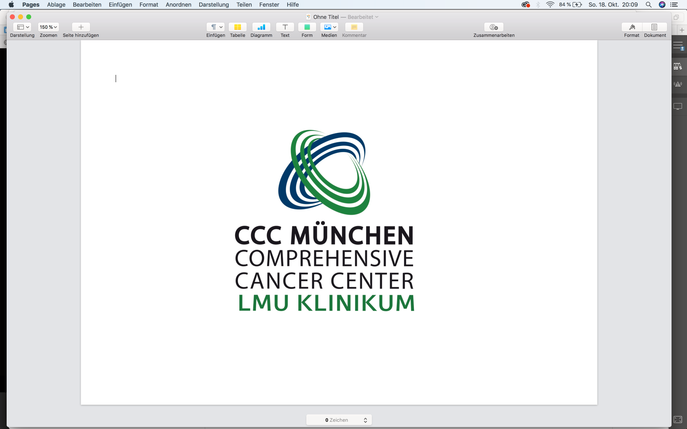Open the Einfügen paragraph dropdown
Image resolution: width=687 pixels, height=429 pixels.
point(216,27)
